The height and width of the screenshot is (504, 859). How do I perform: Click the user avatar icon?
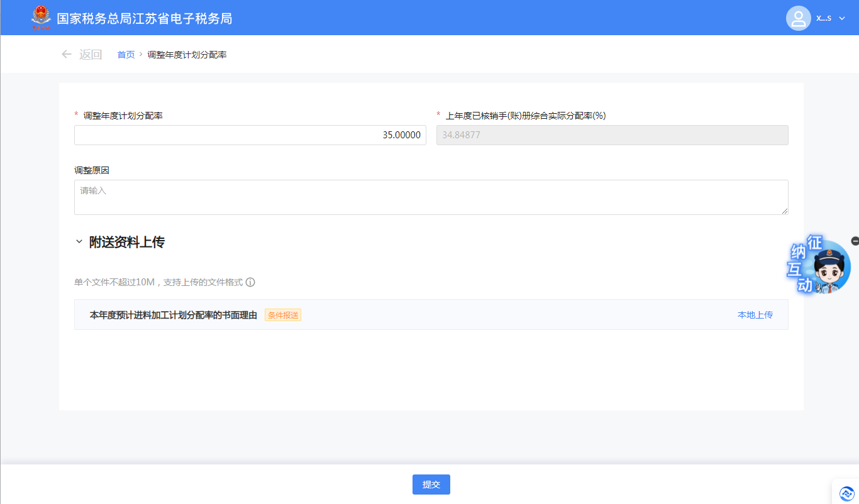798,18
